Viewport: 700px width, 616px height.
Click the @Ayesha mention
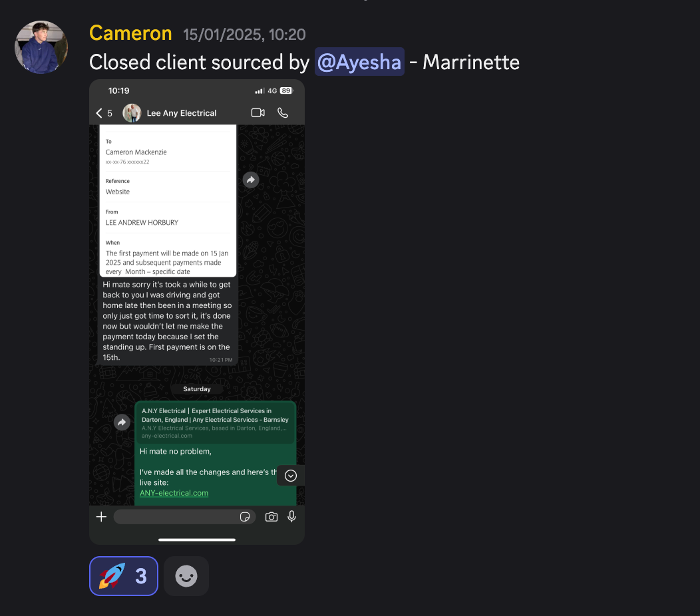click(x=359, y=62)
